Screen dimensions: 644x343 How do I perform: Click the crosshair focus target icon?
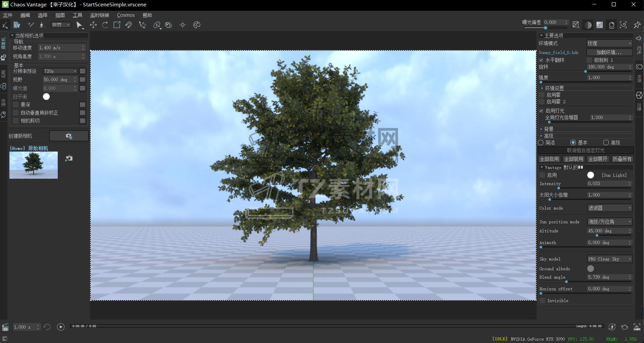click(183, 25)
